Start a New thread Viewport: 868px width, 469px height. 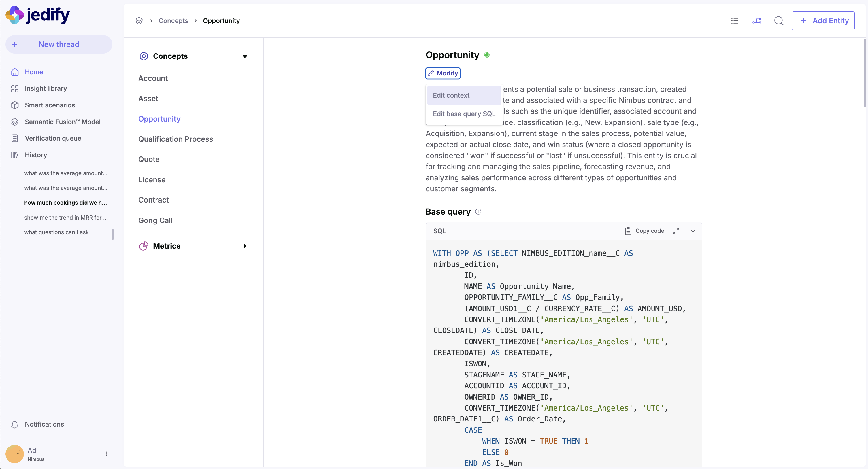tap(59, 44)
